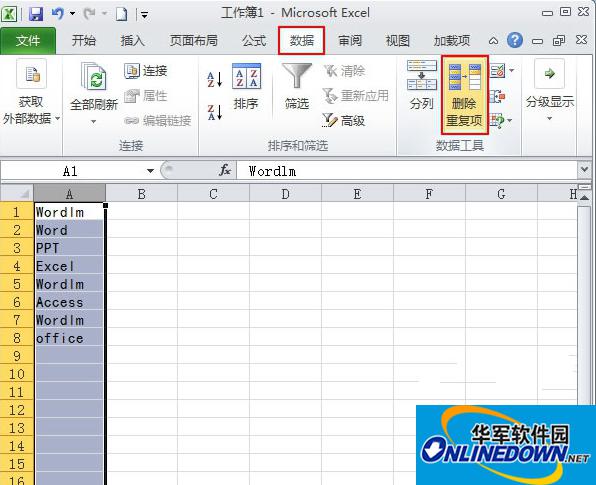The image size is (596, 485).
Task: Restore workbook window inside ribbon bar
Action: click(x=559, y=40)
